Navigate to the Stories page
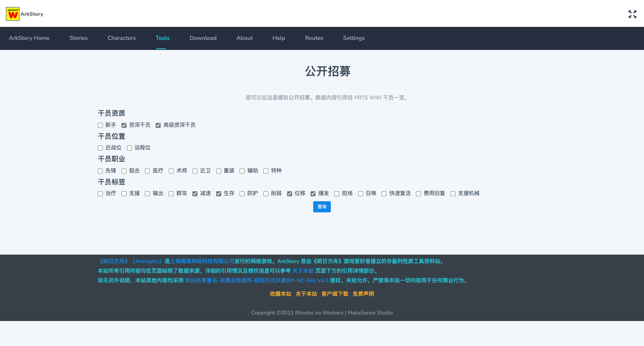 [x=79, y=38]
